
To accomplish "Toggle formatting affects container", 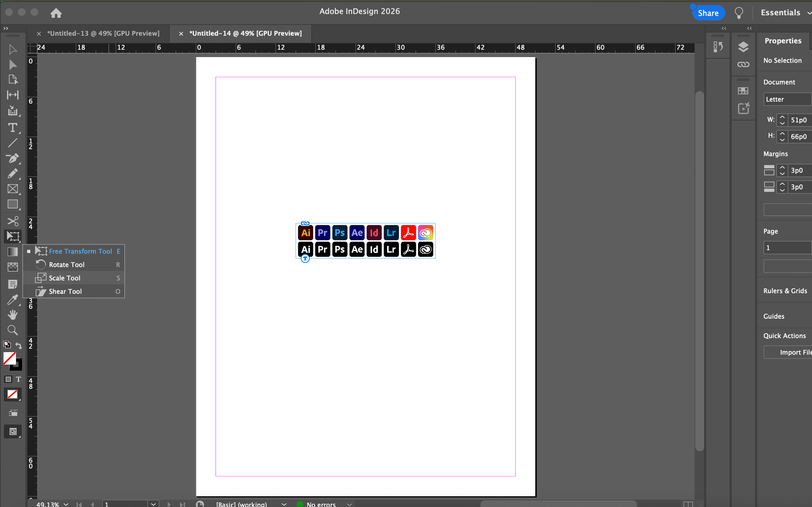I will click(x=8, y=379).
